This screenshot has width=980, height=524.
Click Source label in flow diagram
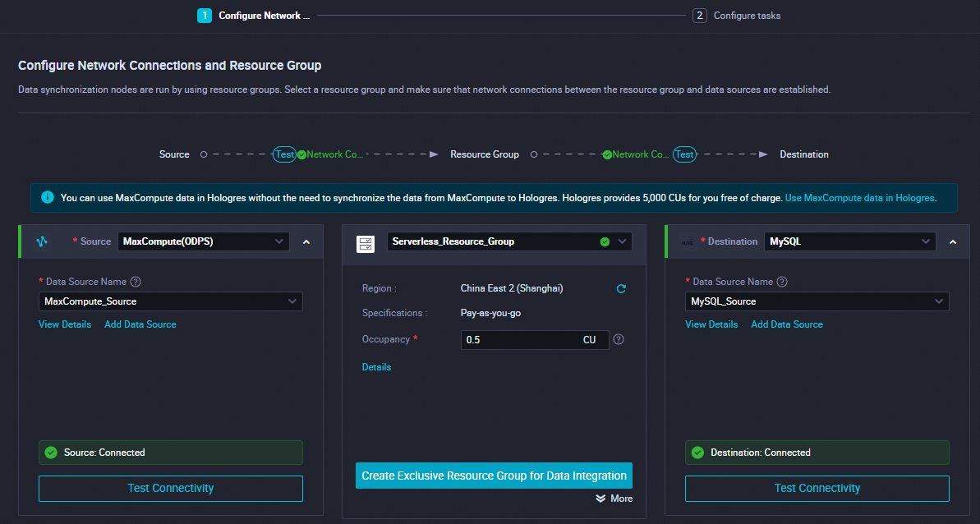tap(174, 154)
